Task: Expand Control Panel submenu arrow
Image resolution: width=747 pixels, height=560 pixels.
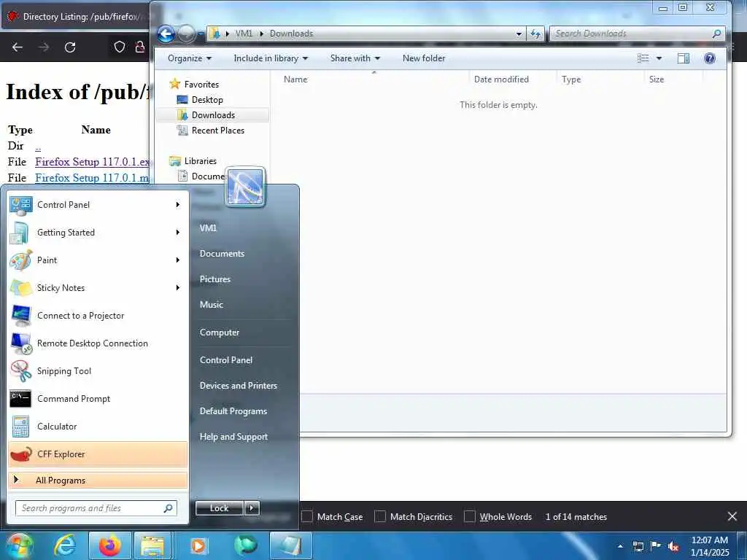Action: 178,205
